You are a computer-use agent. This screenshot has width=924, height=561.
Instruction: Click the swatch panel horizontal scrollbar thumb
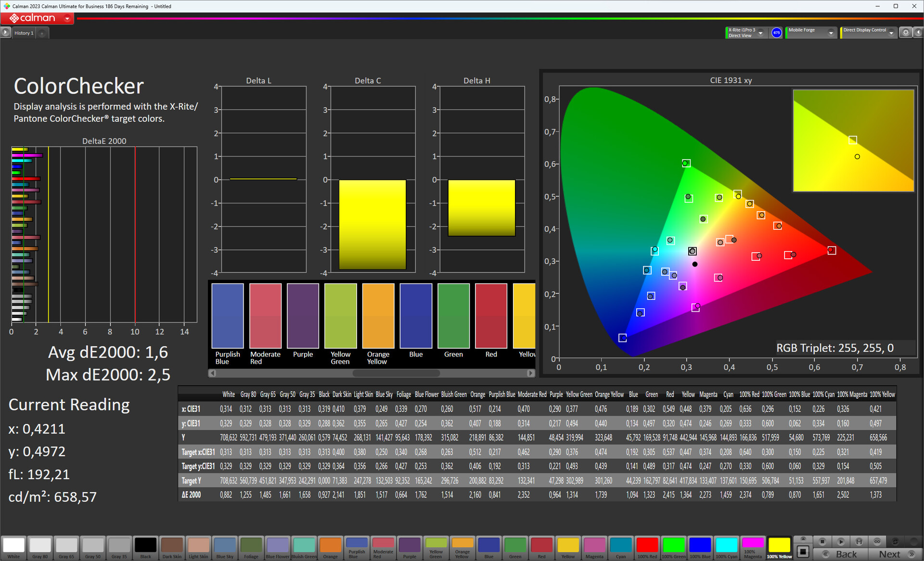(396, 373)
